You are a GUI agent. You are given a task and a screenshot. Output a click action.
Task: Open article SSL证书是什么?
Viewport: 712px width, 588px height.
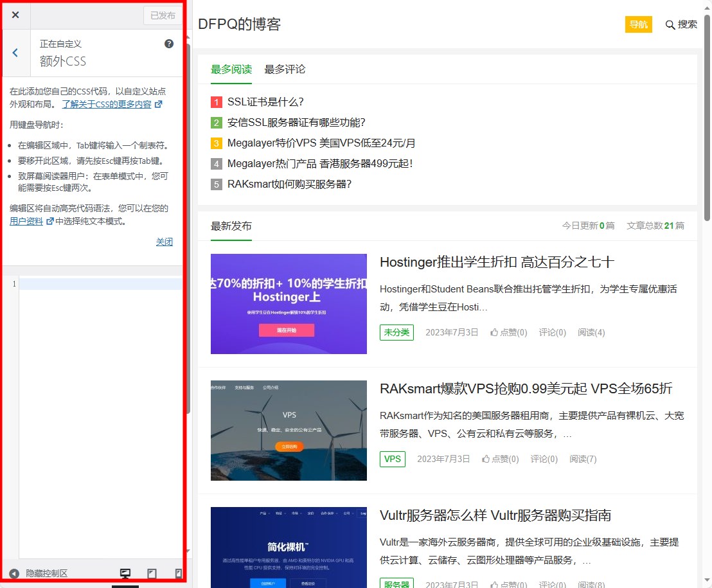265,102
